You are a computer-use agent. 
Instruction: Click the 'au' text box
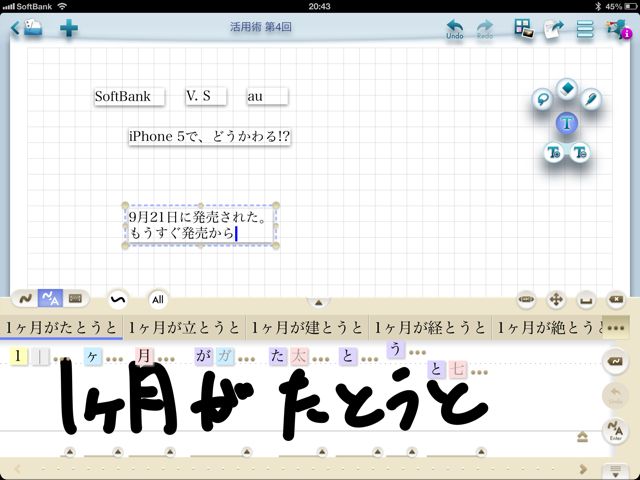267,97
